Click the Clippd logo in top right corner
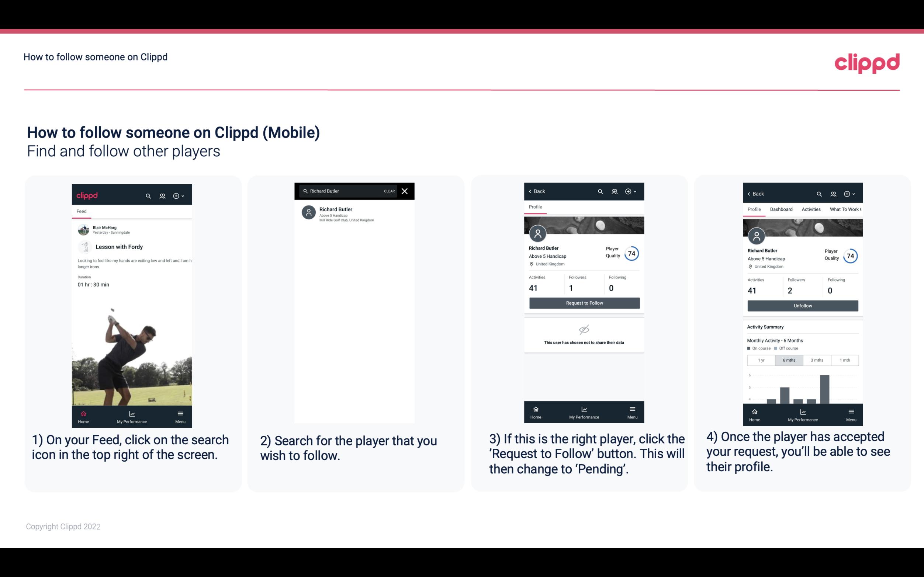This screenshot has width=924, height=577. pyautogui.click(x=867, y=63)
